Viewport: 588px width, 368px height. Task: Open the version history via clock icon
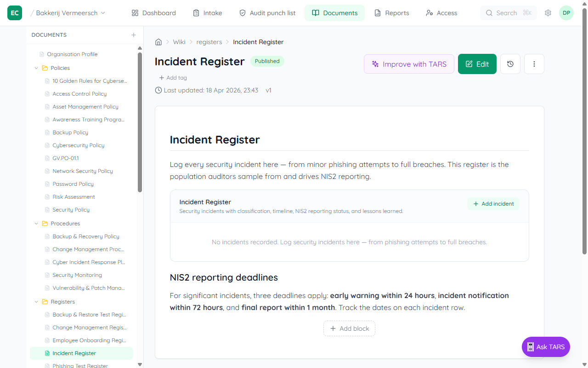510,63
